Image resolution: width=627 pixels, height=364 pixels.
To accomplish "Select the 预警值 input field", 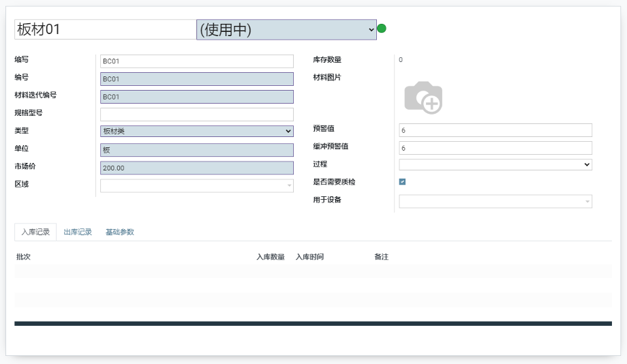I will pyautogui.click(x=495, y=130).
